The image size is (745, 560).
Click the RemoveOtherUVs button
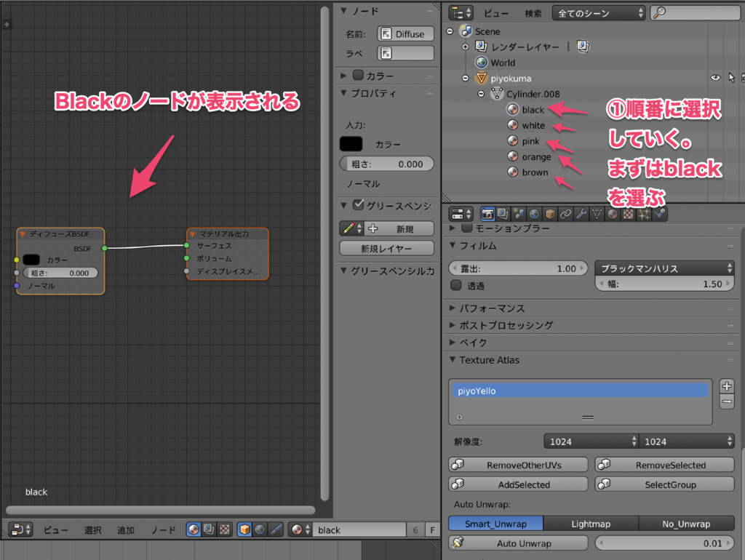[x=518, y=465]
